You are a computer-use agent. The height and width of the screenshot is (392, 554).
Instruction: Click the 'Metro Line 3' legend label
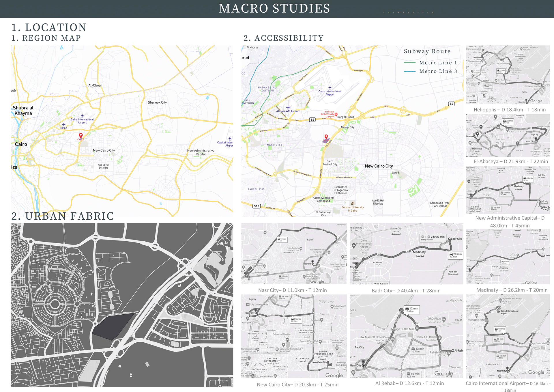point(438,71)
